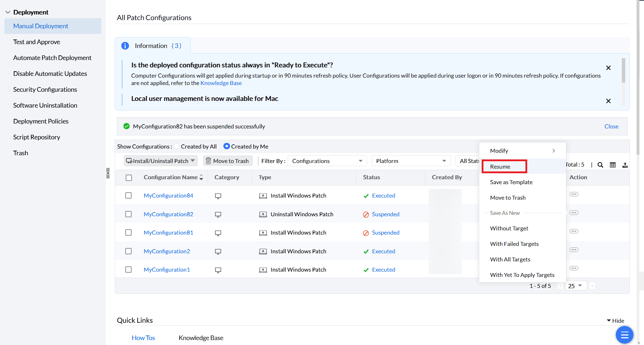Click the Move to Trash toolbar button

coord(228,161)
